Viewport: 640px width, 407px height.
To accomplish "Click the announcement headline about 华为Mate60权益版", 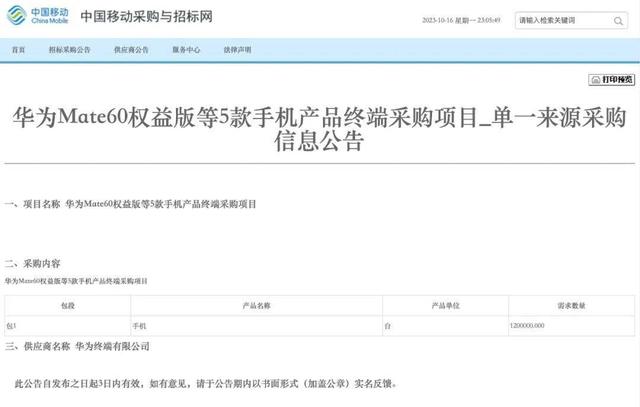I will coord(319,129).
